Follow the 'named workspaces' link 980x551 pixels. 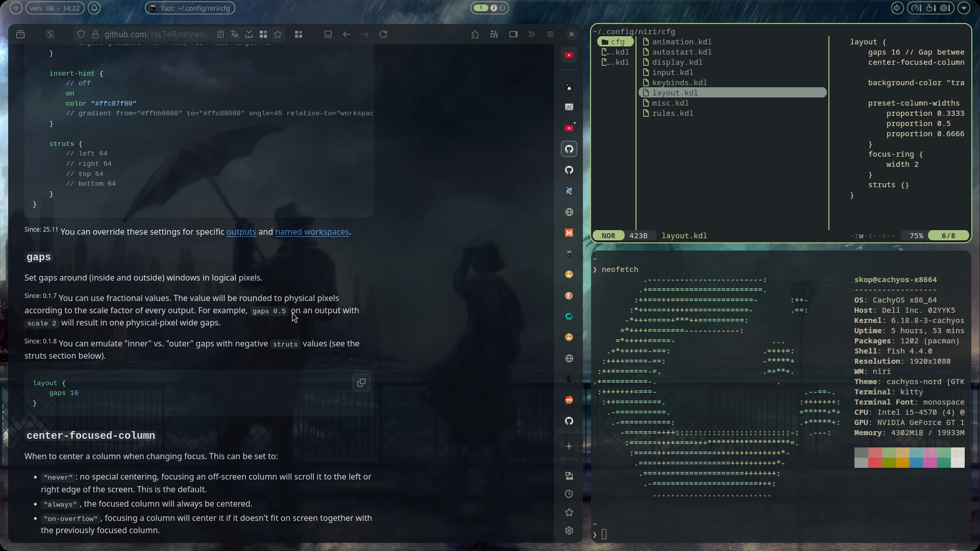pyautogui.click(x=312, y=232)
